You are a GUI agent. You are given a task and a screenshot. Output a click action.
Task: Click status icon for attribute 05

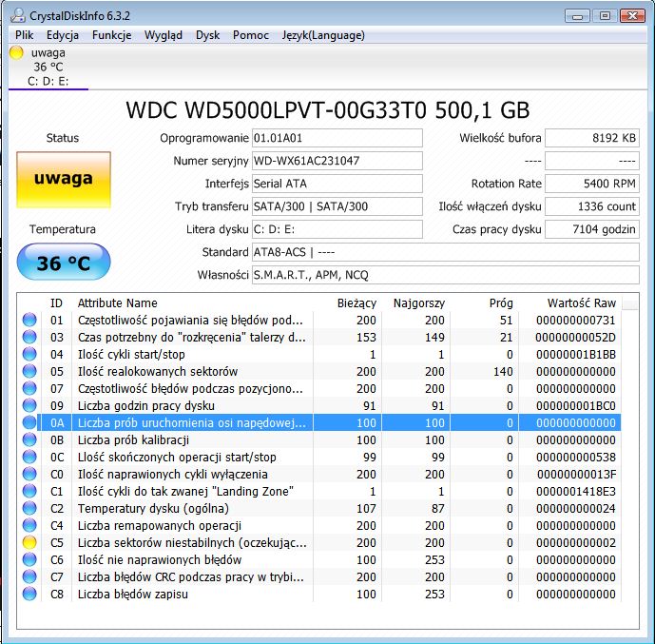[29, 371]
